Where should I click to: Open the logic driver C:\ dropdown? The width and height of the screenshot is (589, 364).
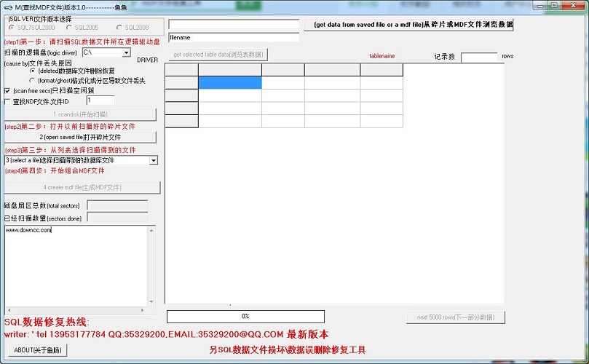point(126,52)
